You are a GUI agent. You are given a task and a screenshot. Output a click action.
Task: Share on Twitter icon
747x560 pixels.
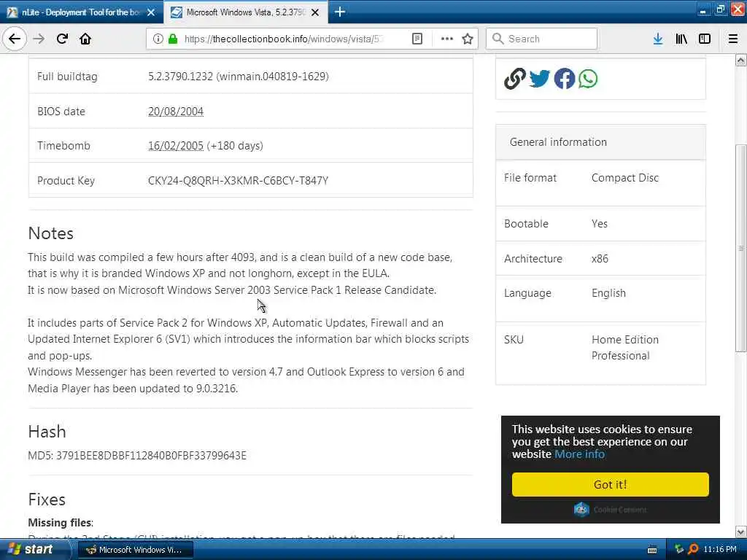(x=539, y=79)
